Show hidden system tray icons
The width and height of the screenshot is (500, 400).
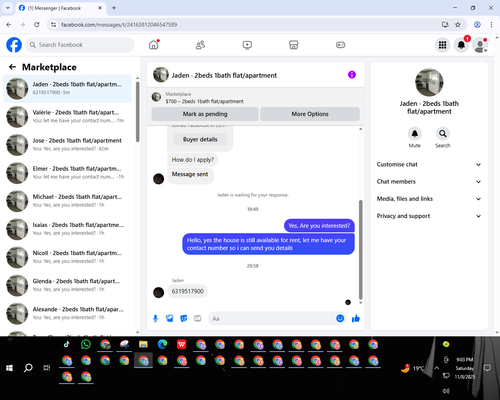coord(437,368)
